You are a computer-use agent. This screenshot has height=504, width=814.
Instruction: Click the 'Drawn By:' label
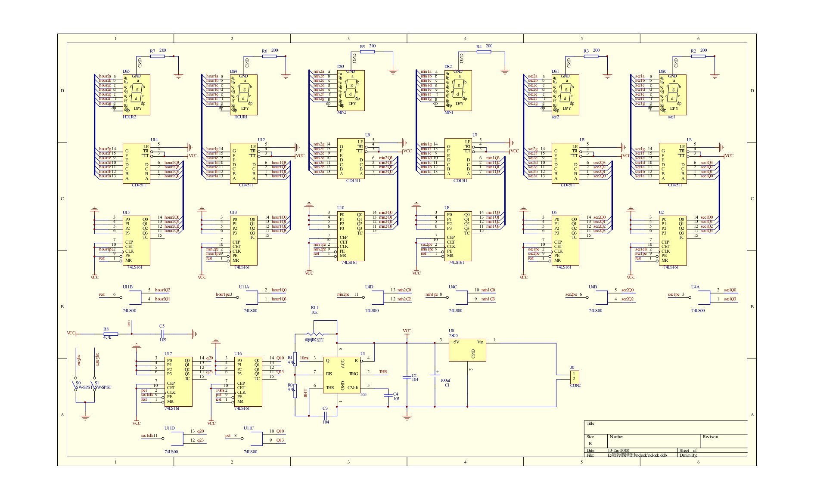(688, 455)
